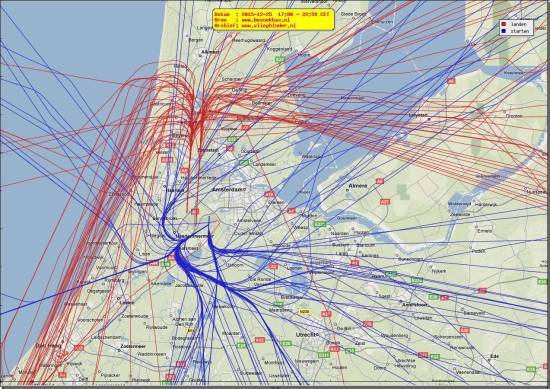Image resolution: width=550 pixels, height=389 pixels.
Task: Click the red 'landen' legend swatch
Action: coord(504,24)
